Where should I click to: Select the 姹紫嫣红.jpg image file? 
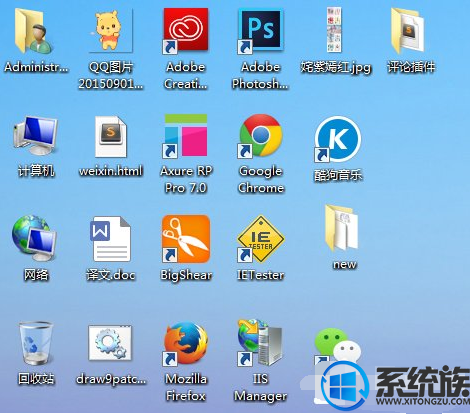(x=334, y=30)
